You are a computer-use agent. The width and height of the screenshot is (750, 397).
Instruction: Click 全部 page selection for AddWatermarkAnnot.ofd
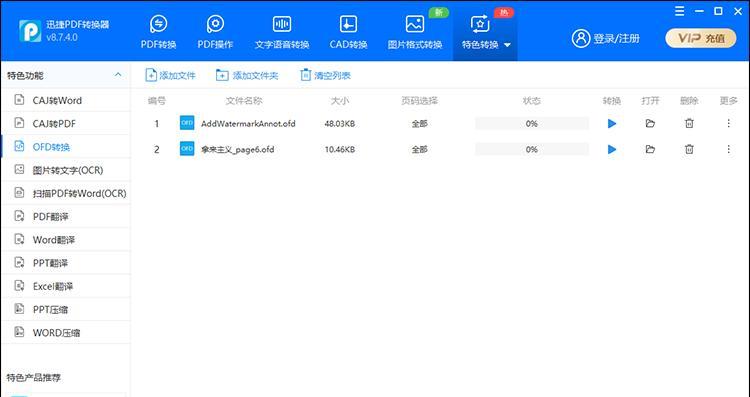(x=419, y=124)
